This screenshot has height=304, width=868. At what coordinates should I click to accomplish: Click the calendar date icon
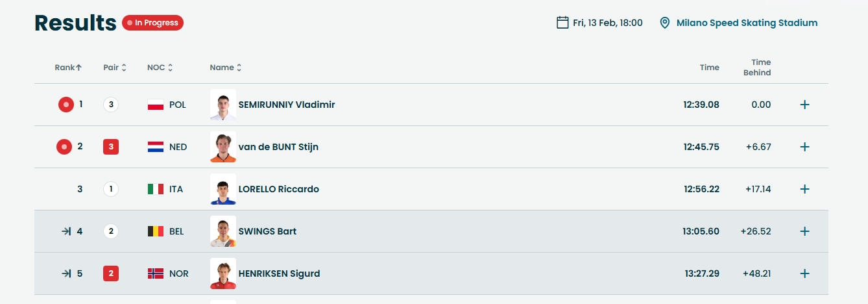pyautogui.click(x=562, y=23)
